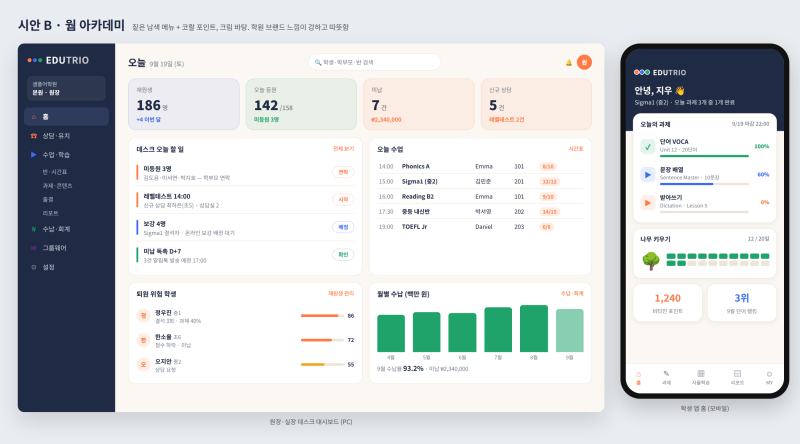
Task: Open 반·시간표 in the sidebar submenu
Action: click(x=55, y=172)
